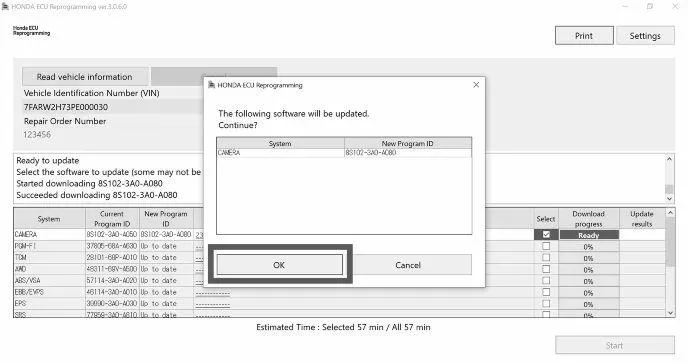Close the HONDA ECU Reprogramming dialog

[x=476, y=85]
